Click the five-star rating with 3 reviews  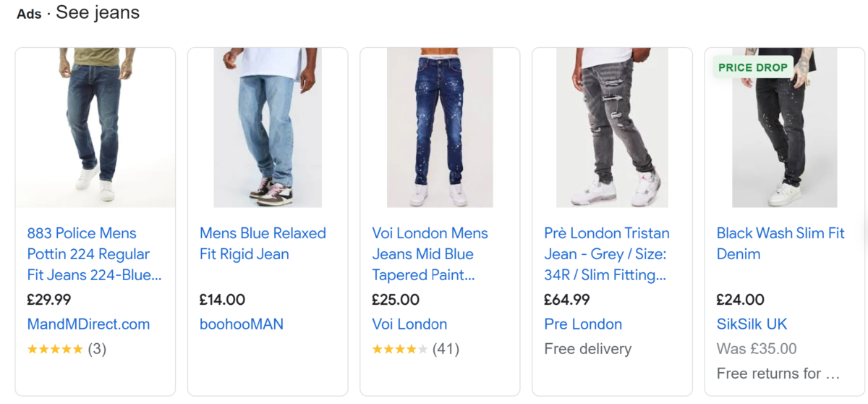click(67, 349)
